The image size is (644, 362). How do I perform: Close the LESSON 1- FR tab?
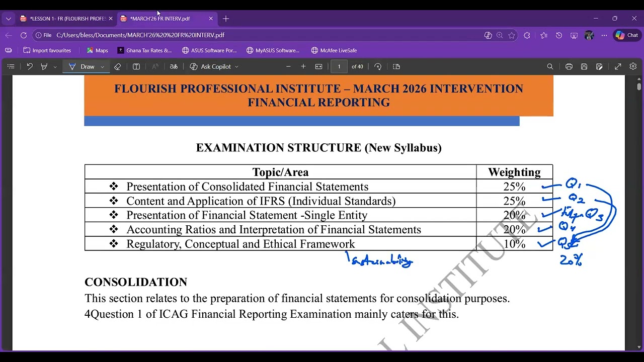tap(111, 19)
